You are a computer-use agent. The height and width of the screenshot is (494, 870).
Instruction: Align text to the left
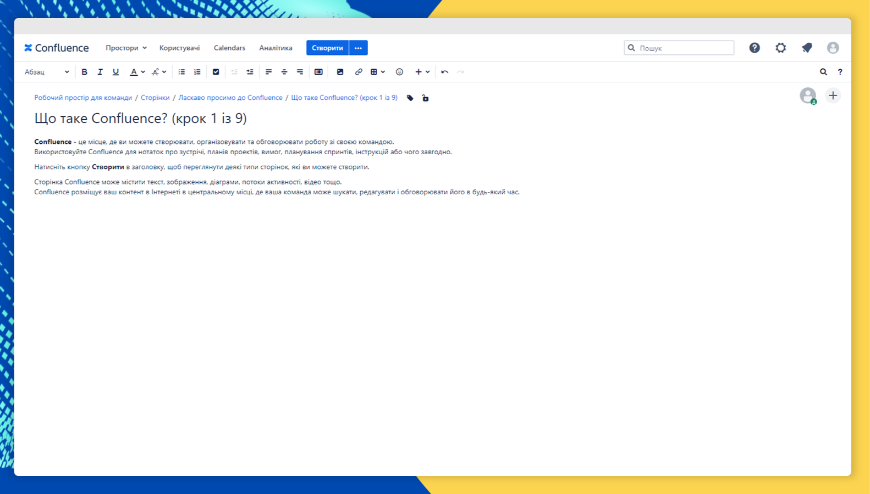(x=269, y=72)
